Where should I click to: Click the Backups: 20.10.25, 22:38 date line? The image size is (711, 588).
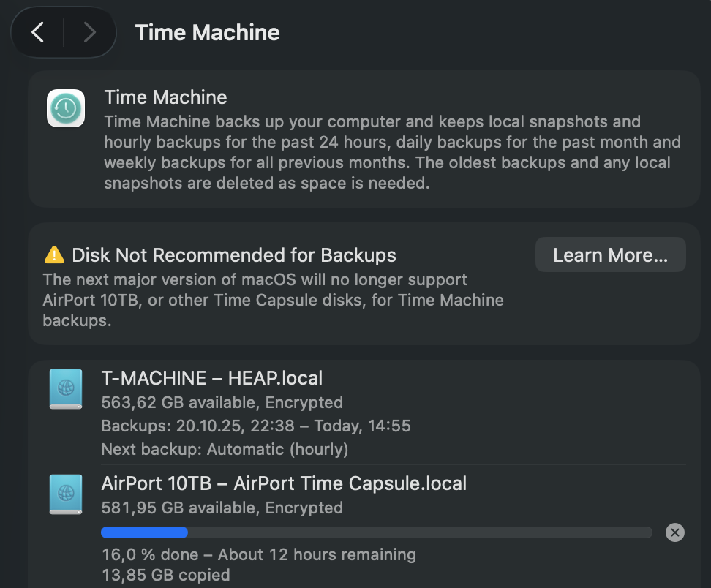(x=255, y=426)
